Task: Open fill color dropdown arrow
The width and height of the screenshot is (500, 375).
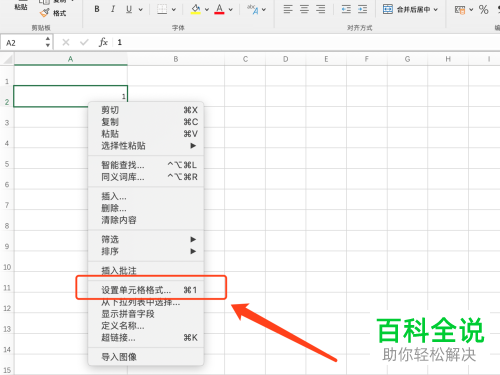Action: tap(207, 10)
